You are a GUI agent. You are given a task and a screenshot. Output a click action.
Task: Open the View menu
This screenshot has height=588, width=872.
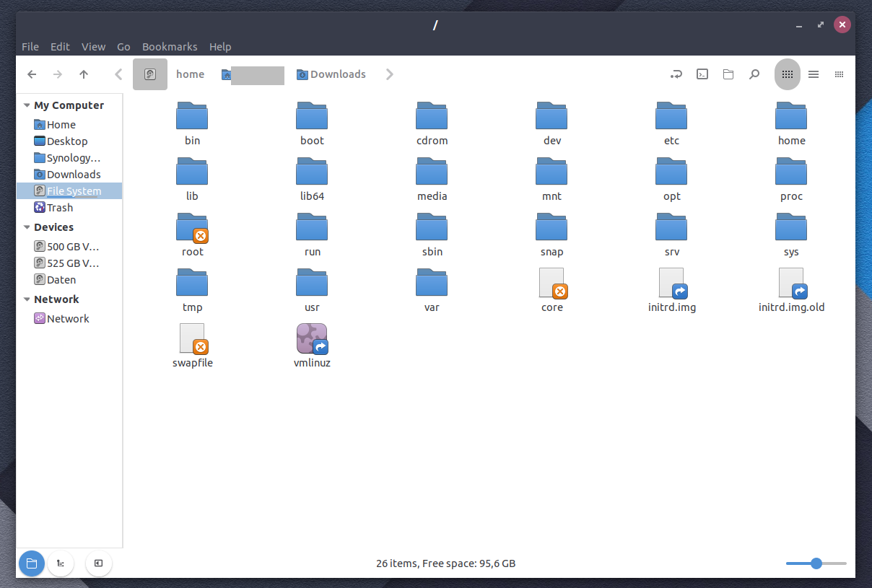click(x=93, y=47)
